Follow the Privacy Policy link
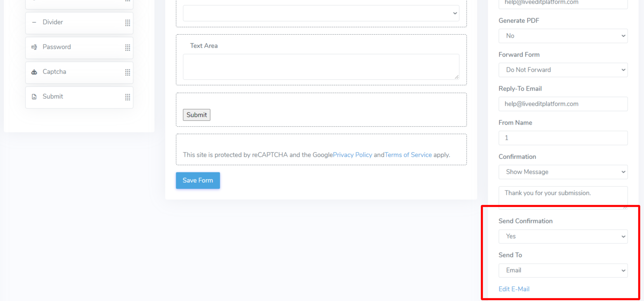This screenshot has width=644, height=301. 352,155
